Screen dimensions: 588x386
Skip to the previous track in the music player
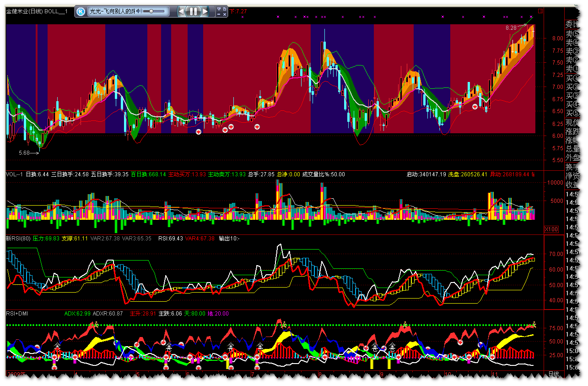182,11
